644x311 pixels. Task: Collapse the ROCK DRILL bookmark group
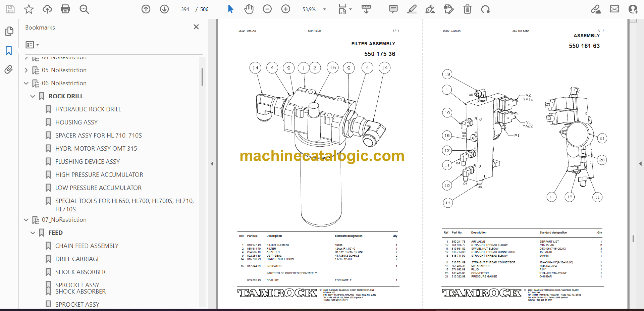tap(33, 96)
